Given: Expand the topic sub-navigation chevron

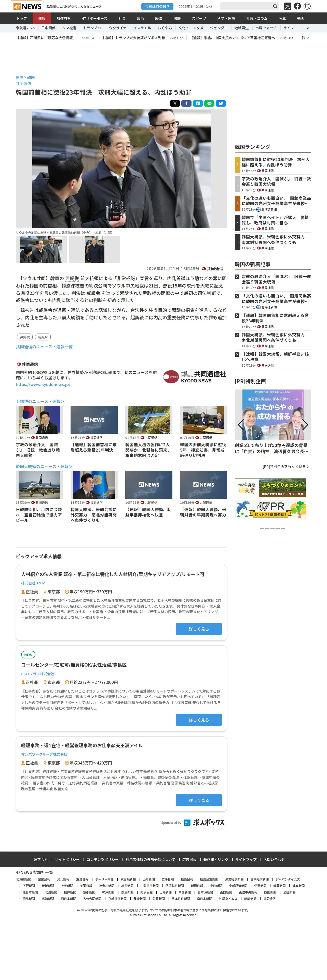Looking at the screenshot, I should click(x=308, y=28).
